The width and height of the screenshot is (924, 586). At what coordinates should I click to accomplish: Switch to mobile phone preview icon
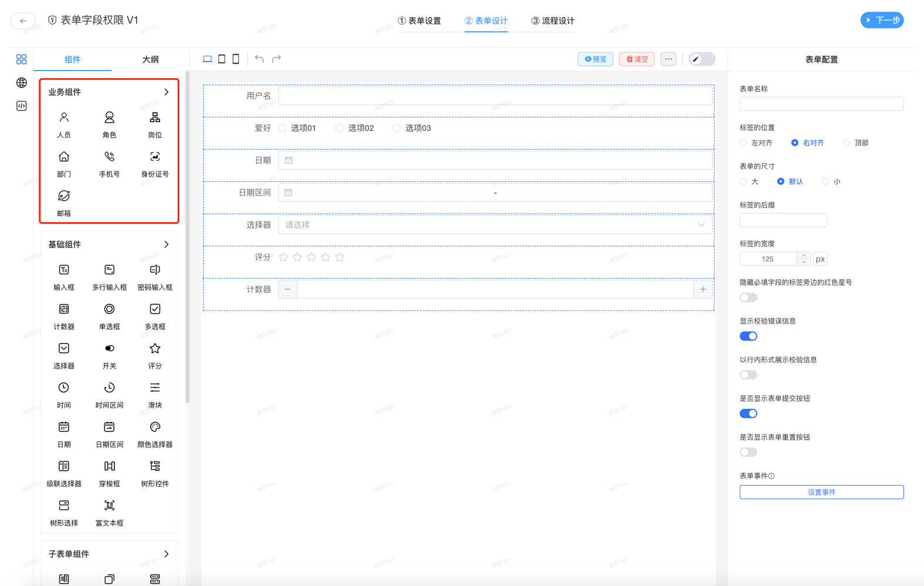[236, 59]
